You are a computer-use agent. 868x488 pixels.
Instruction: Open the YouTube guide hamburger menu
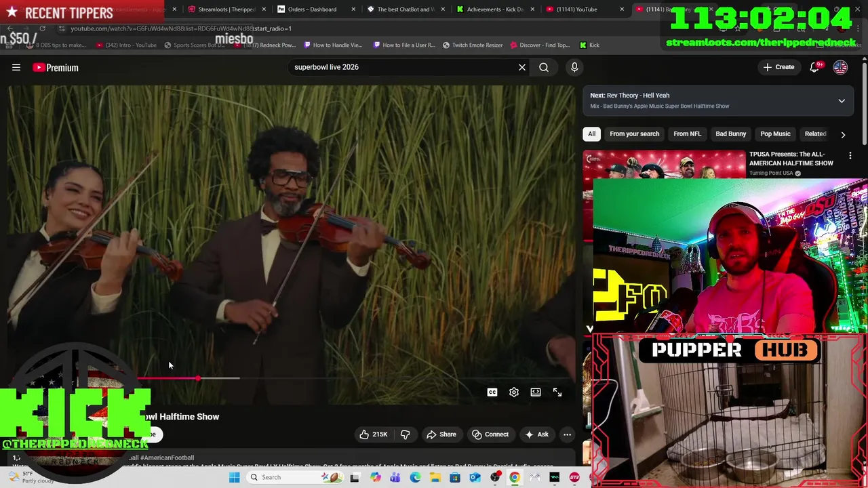pos(16,67)
